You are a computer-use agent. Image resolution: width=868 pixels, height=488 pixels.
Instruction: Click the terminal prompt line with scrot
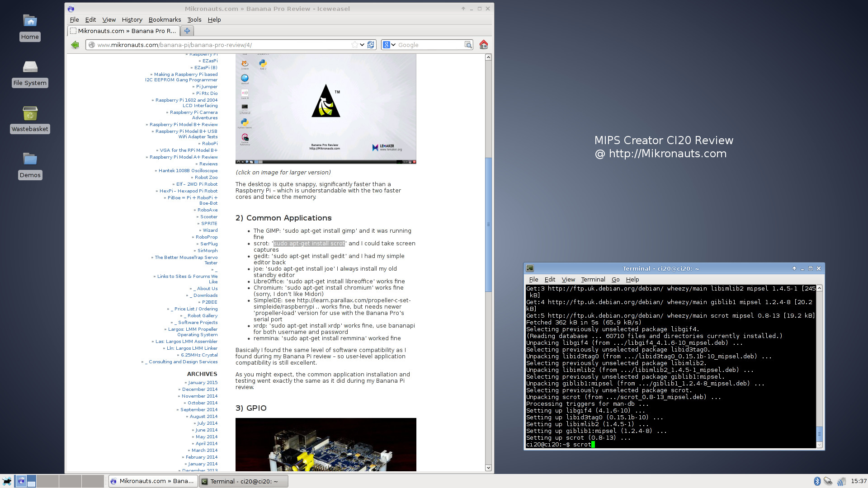click(x=561, y=445)
